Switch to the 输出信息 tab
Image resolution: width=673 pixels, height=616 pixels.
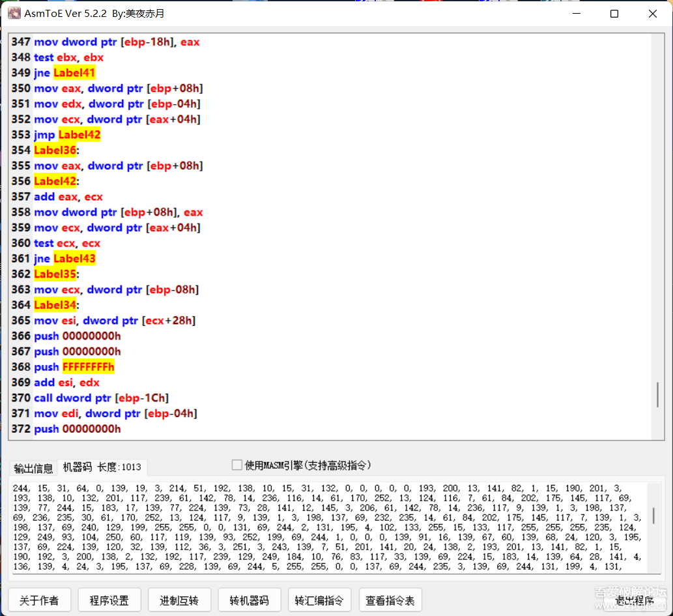[34, 468]
